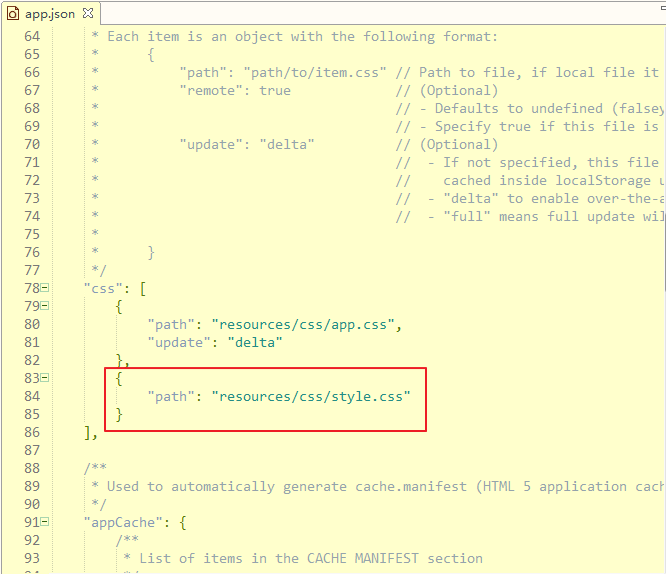Click "path/to/item.css" in comment line 66

[x=315, y=73]
